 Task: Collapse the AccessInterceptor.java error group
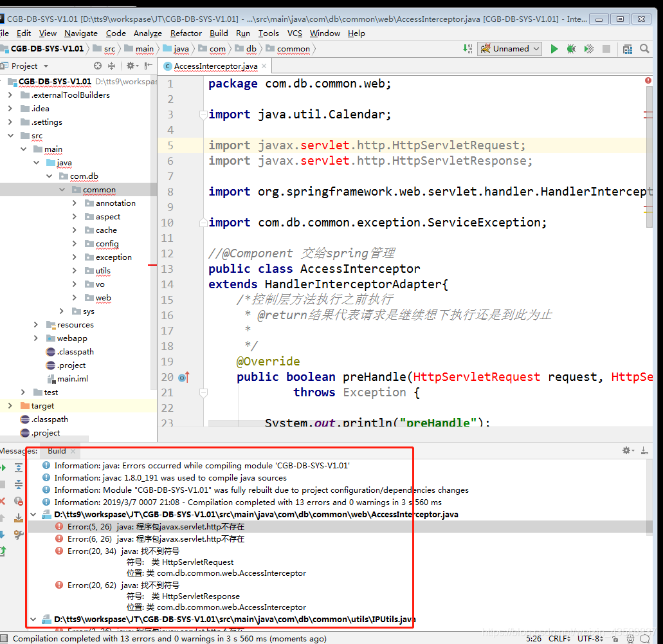tap(33, 515)
